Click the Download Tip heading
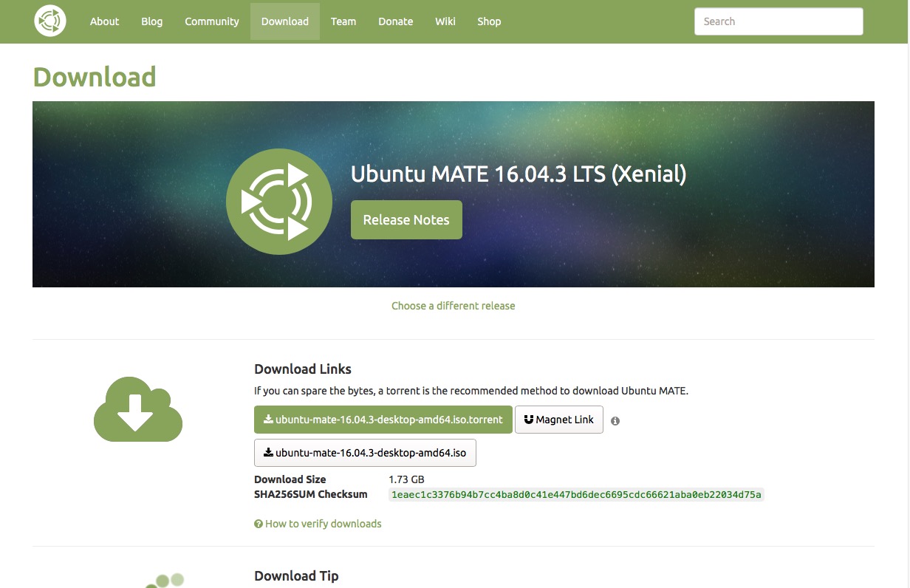This screenshot has width=910, height=588. click(x=296, y=576)
